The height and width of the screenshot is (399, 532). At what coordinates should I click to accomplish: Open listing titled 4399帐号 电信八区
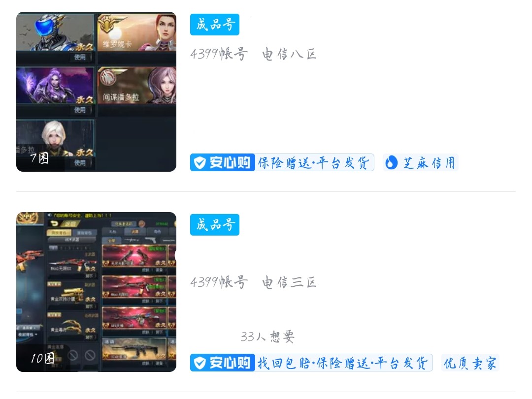(x=253, y=54)
